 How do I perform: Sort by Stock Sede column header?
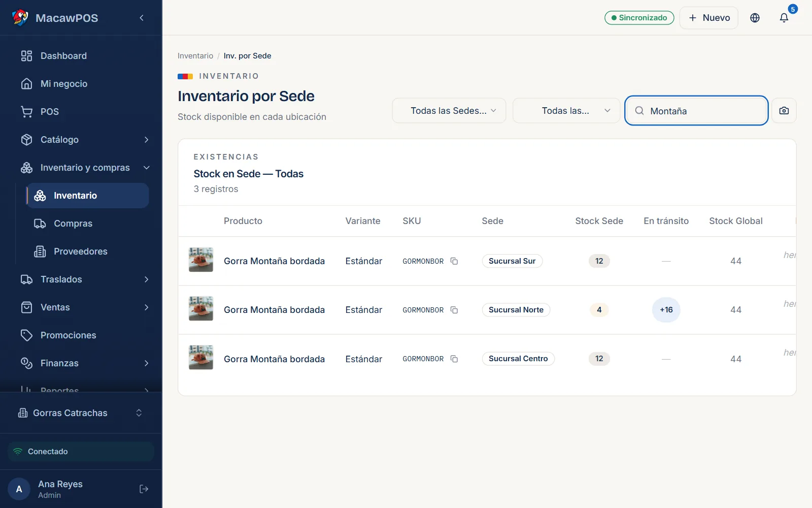599,221
